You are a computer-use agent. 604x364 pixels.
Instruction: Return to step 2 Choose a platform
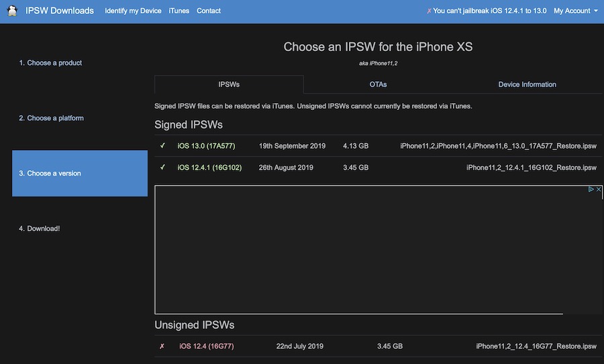click(51, 118)
